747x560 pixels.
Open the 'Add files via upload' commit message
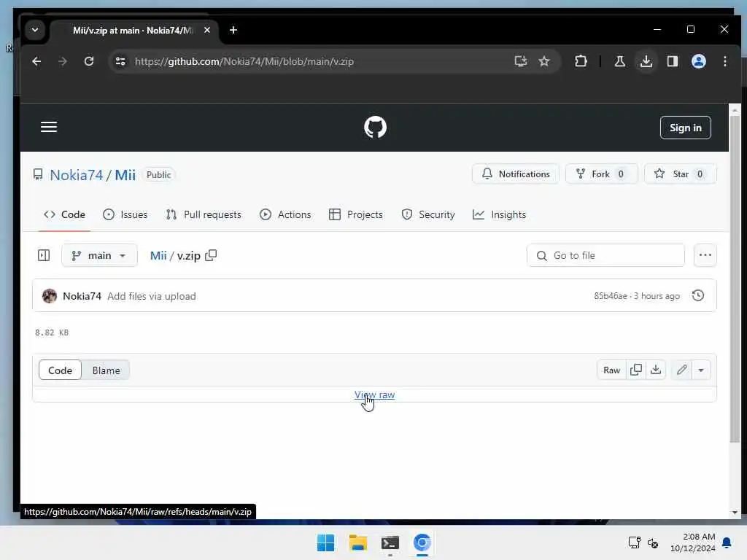coord(152,296)
